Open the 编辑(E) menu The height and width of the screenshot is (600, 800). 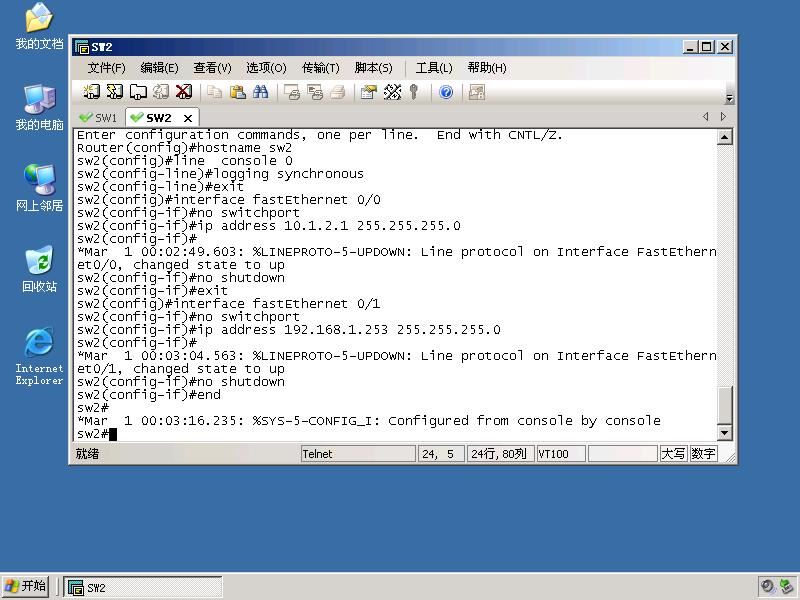159,68
